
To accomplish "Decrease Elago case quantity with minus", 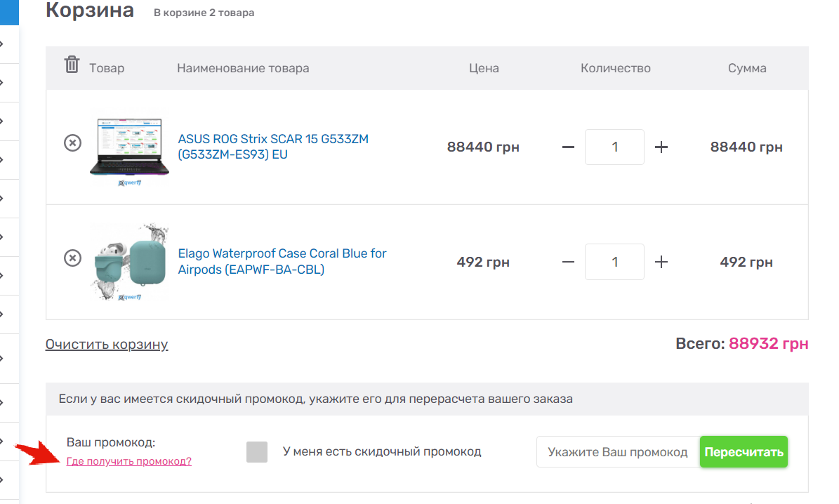I will click(569, 262).
